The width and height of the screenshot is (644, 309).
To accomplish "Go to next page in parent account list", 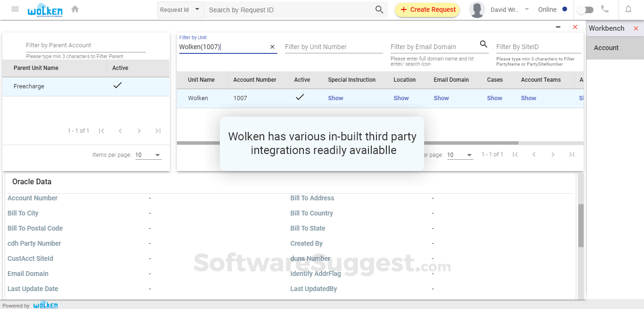I will (139, 131).
